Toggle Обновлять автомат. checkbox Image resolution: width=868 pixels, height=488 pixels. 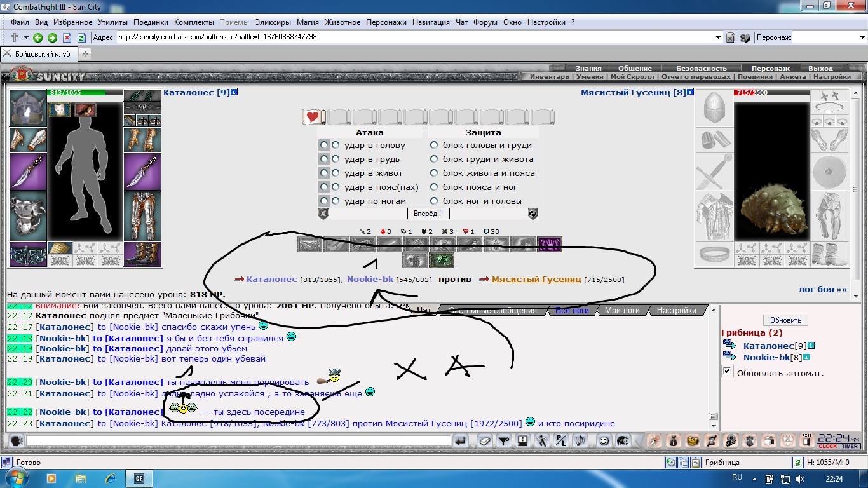[x=728, y=372]
